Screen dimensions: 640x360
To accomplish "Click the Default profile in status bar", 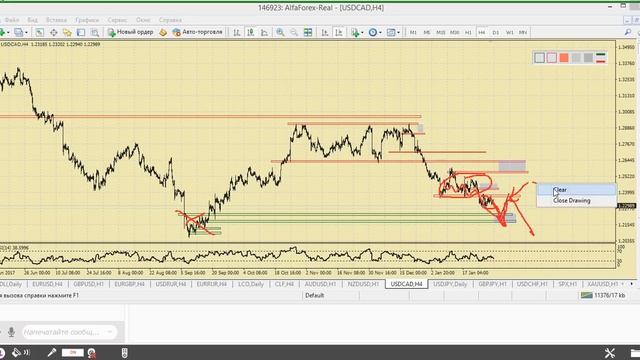I will point(314,295).
